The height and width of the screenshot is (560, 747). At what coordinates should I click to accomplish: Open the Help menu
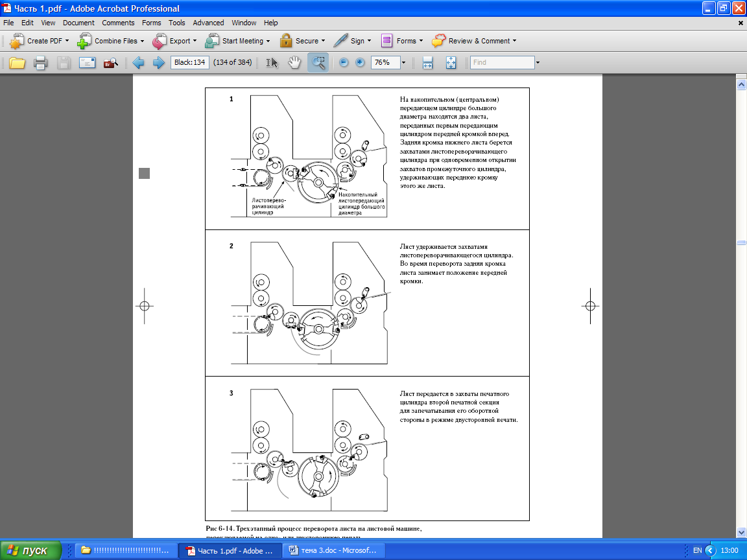pyautogui.click(x=270, y=23)
